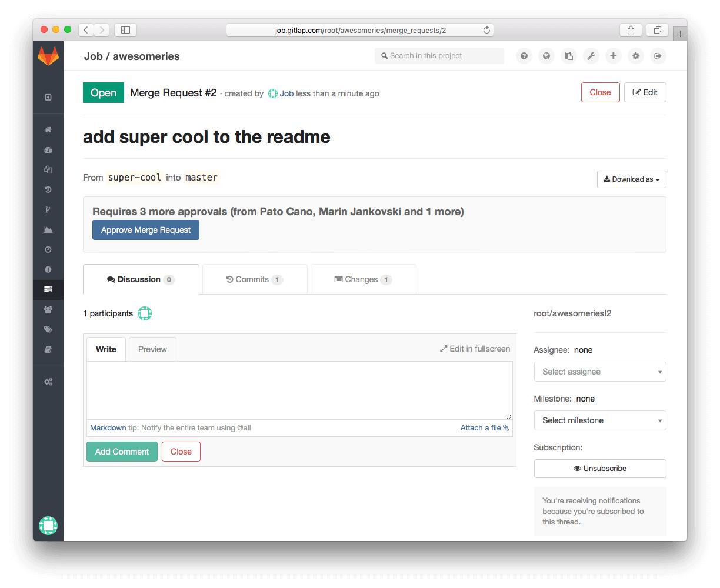720x588 pixels.
Task: Click the Job author link
Action: point(286,93)
